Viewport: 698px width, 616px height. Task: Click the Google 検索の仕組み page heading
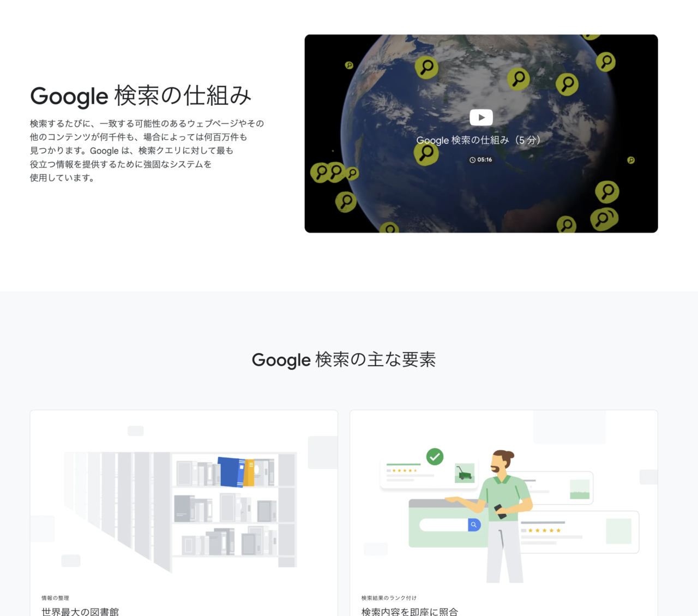(x=141, y=96)
